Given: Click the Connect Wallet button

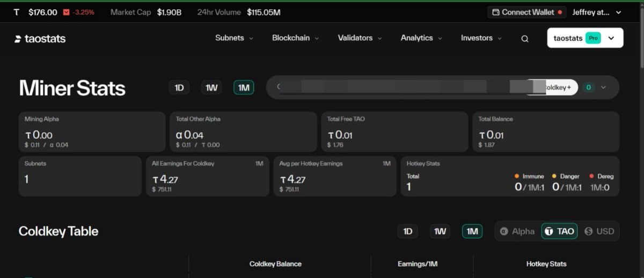Looking at the screenshot, I should (x=526, y=12).
